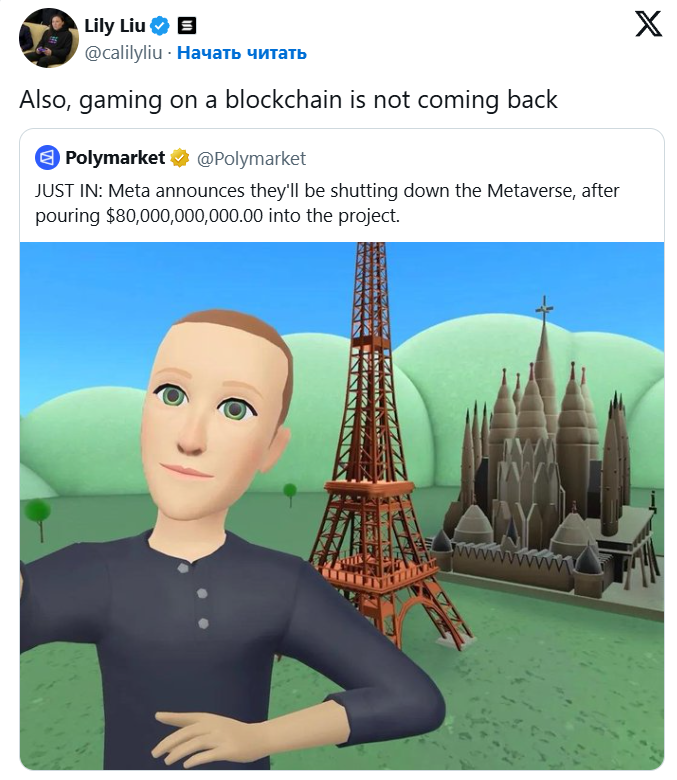Click the $80,000,000,000.00 amount text
The width and height of the screenshot is (677, 780).
pyautogui.click(x=185, y=216)
